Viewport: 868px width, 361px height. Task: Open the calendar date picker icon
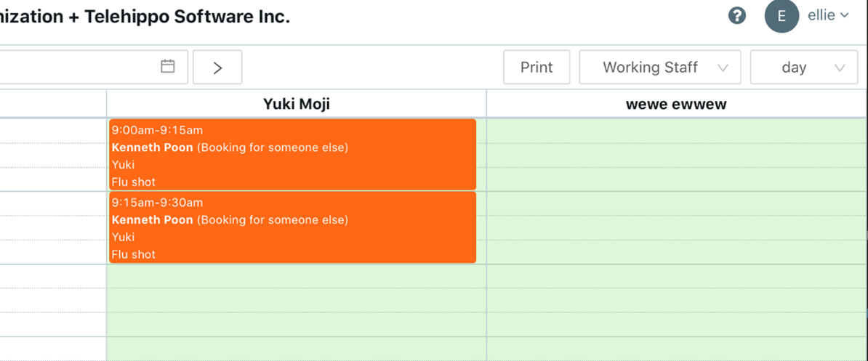(168, 66)
